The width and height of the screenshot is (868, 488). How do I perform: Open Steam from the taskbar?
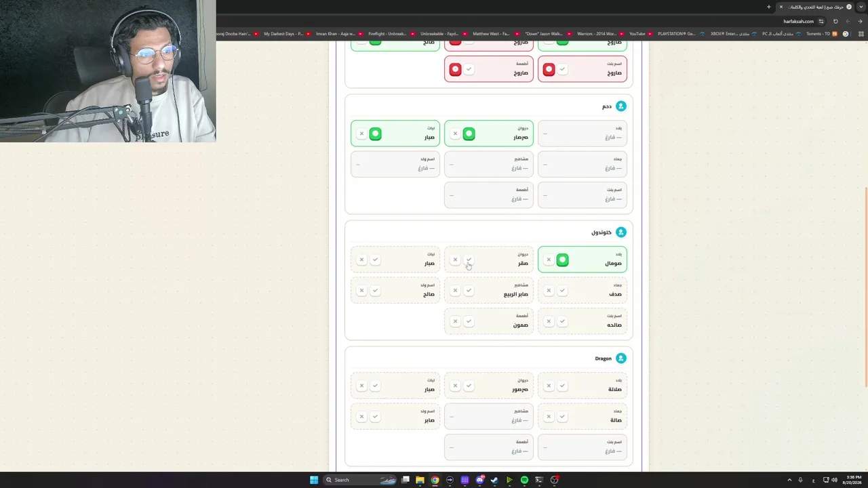pos(494,480)
